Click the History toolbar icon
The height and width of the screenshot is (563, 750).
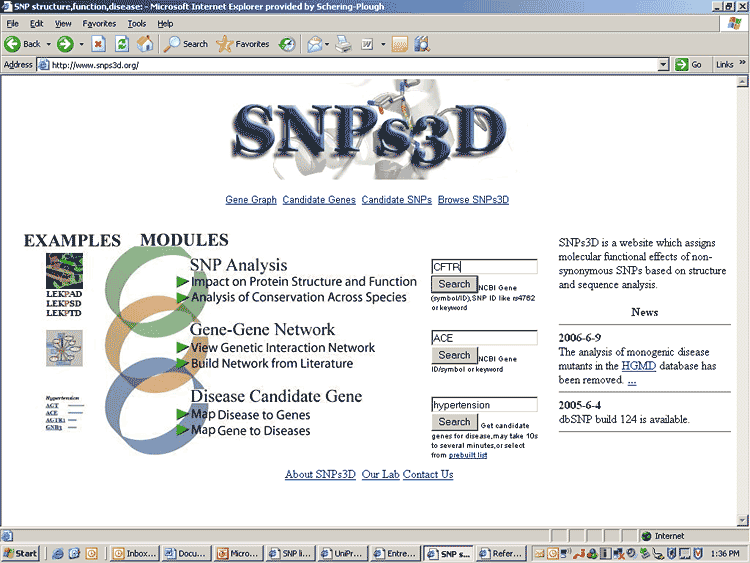[287, 44]
